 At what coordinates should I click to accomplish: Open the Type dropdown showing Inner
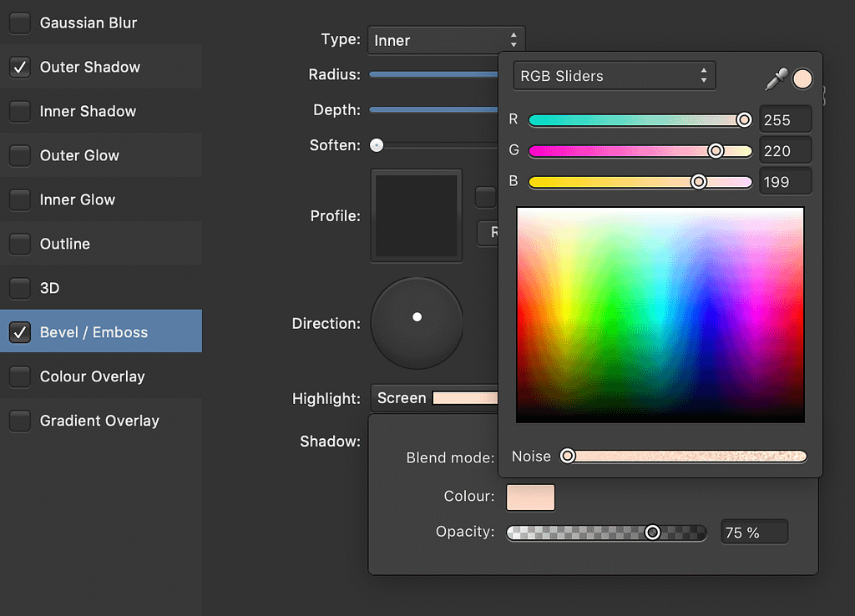tap(447, 38)
